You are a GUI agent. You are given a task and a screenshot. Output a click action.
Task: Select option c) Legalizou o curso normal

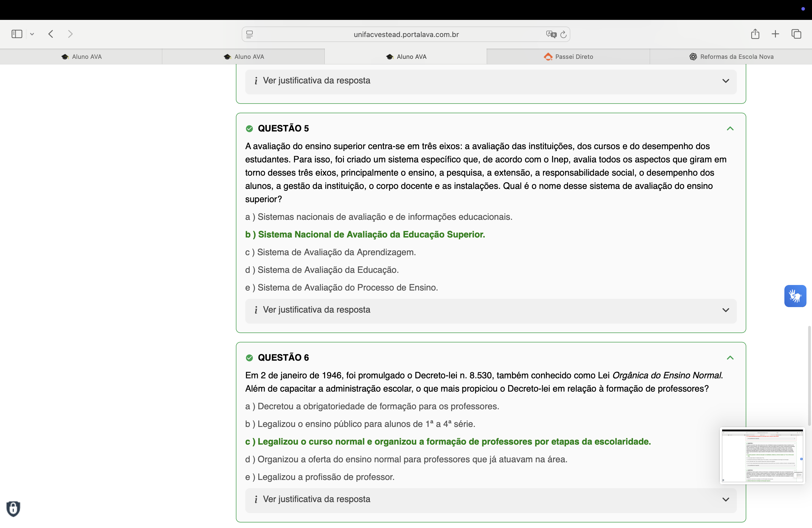coord(448,442)
